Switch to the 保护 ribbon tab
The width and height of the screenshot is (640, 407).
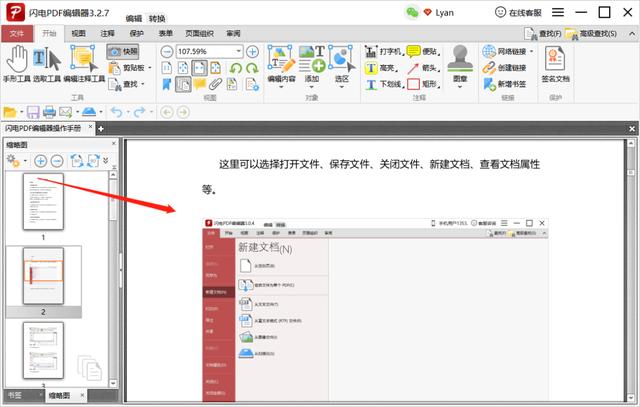136,34
